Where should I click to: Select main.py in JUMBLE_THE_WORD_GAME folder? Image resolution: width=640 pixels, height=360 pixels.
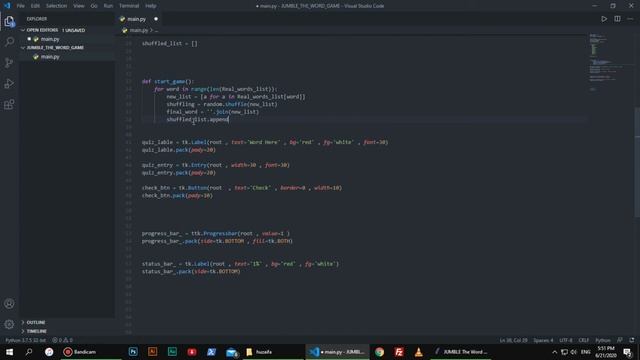pyautogui.click(x=67, y=57)
